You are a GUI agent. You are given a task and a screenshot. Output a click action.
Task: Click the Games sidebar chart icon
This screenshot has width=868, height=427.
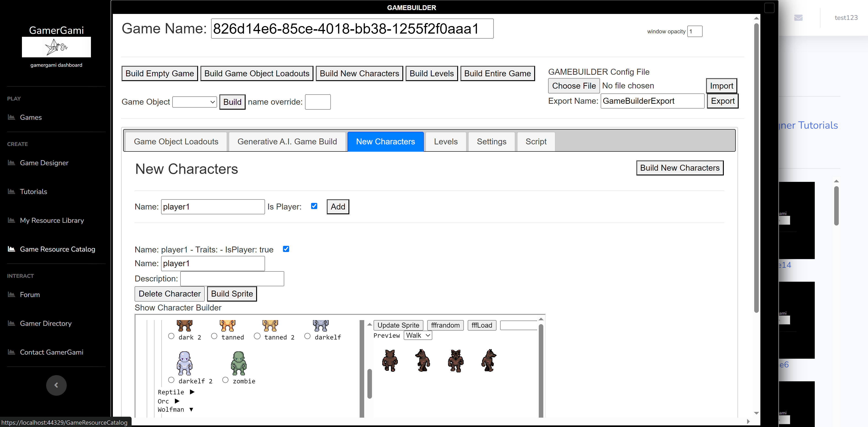tap(11, 117)
